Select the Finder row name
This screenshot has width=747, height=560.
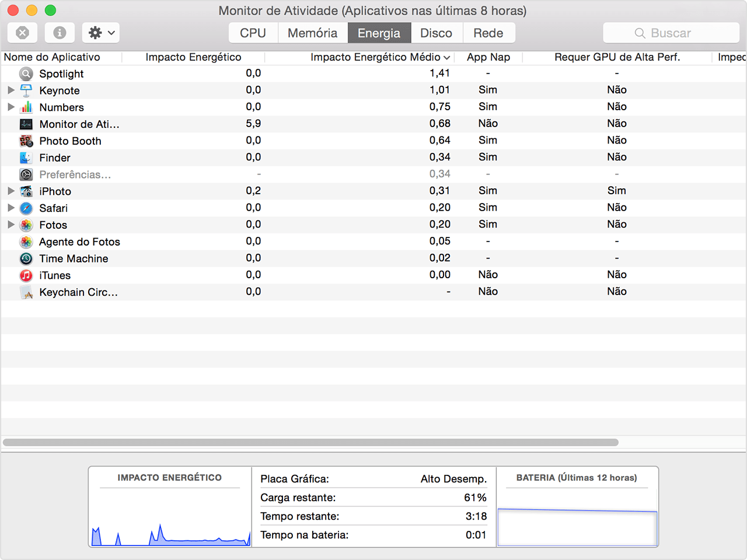(55, 158)
